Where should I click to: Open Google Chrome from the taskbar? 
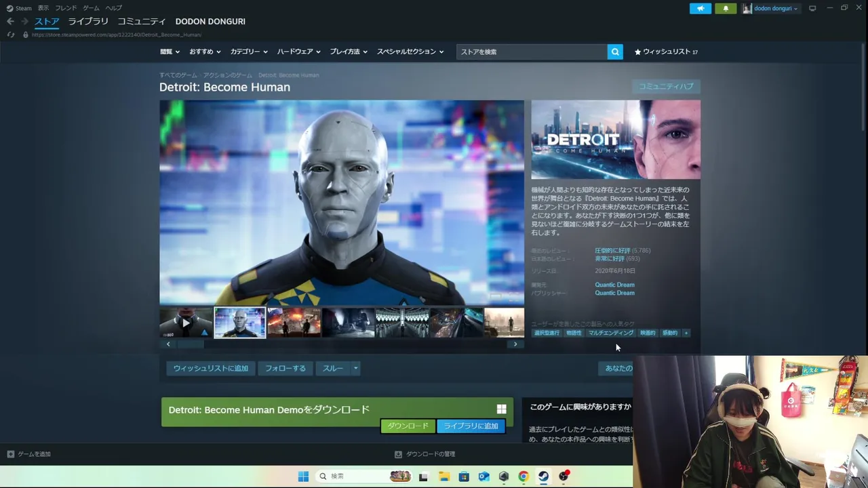[x=524, y=476]
